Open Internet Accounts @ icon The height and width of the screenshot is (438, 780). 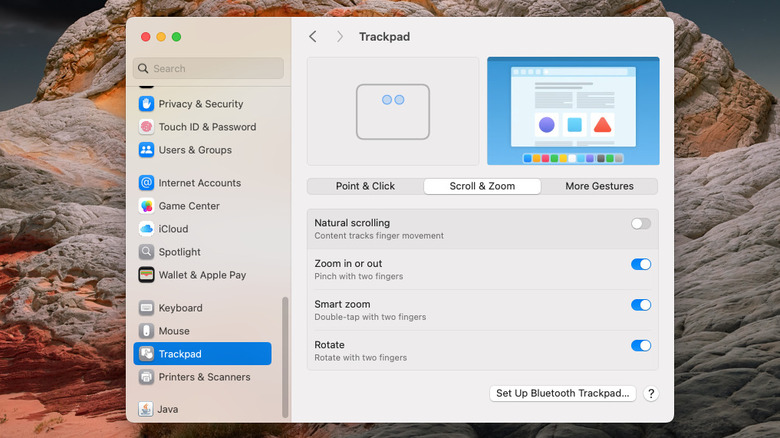pos(147,183)
